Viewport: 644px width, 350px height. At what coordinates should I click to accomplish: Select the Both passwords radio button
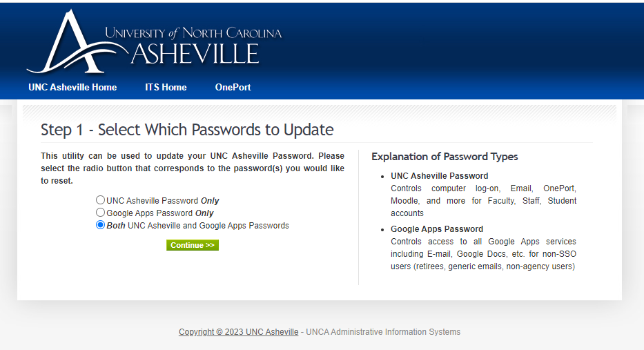click(x=101, y=226)
